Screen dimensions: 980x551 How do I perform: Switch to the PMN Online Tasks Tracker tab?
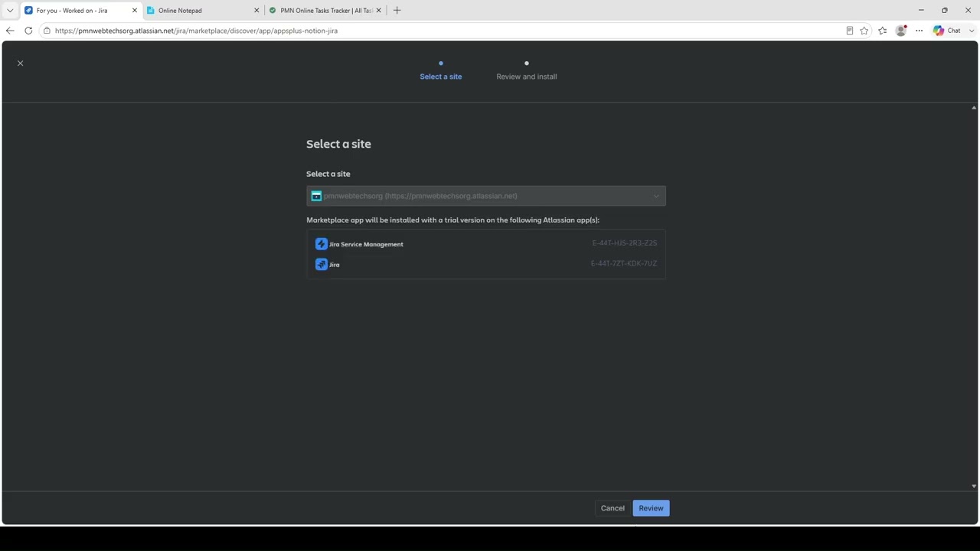click(x=325, y=11)
